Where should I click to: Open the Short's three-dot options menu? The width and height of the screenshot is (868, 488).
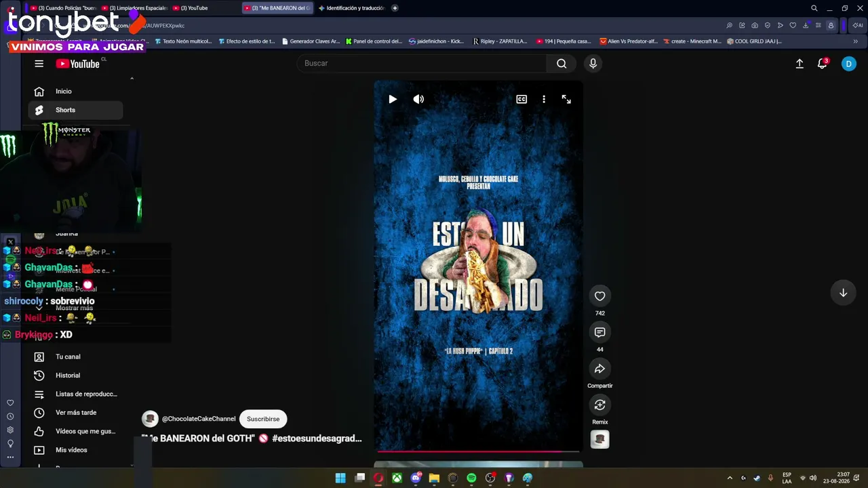pos(544,100)
